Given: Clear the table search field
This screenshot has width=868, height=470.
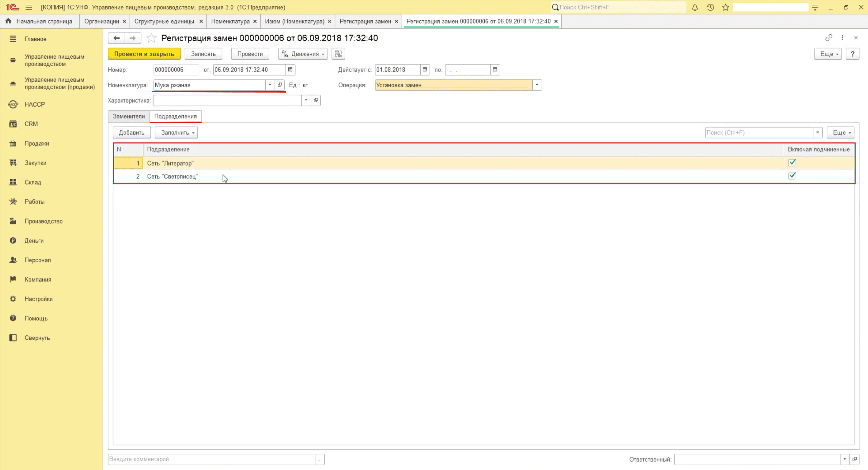Looking at the screenshot, I should click(817, 132).
